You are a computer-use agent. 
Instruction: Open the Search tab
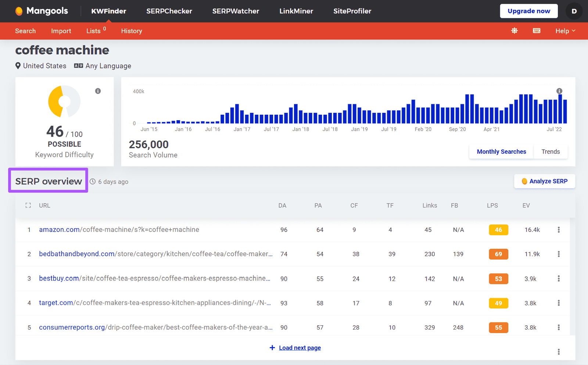coord(25,31)
